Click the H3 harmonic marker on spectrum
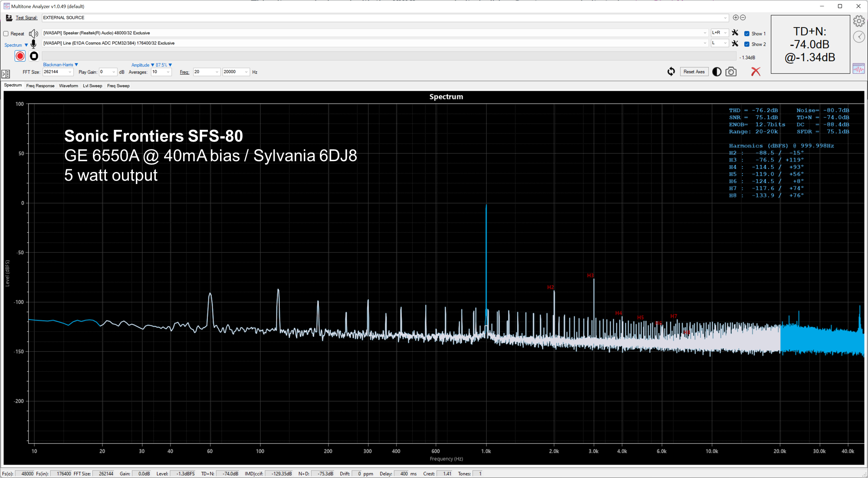This screenshot has height=478, width=868. point(590,276)
